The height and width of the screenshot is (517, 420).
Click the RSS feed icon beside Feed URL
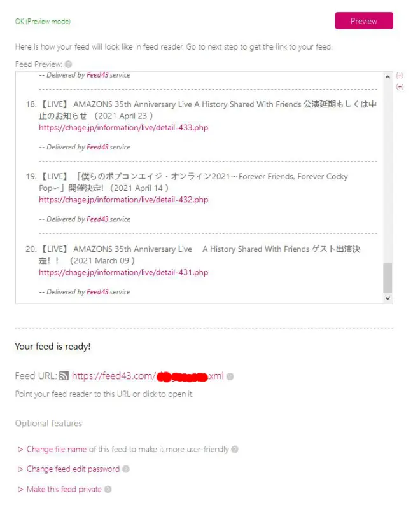(x=64, y=376)
